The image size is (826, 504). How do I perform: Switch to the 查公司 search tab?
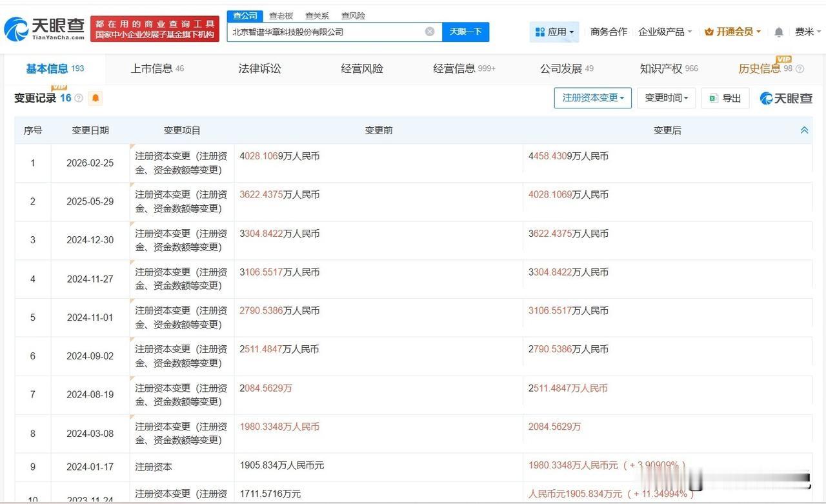[245, 15]
